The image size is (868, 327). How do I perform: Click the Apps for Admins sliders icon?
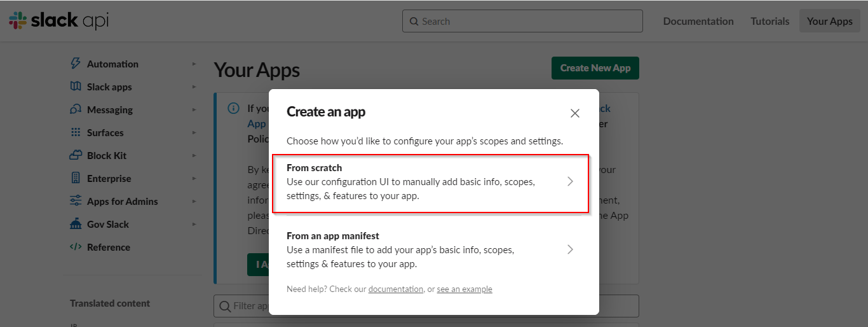point(76,201)
